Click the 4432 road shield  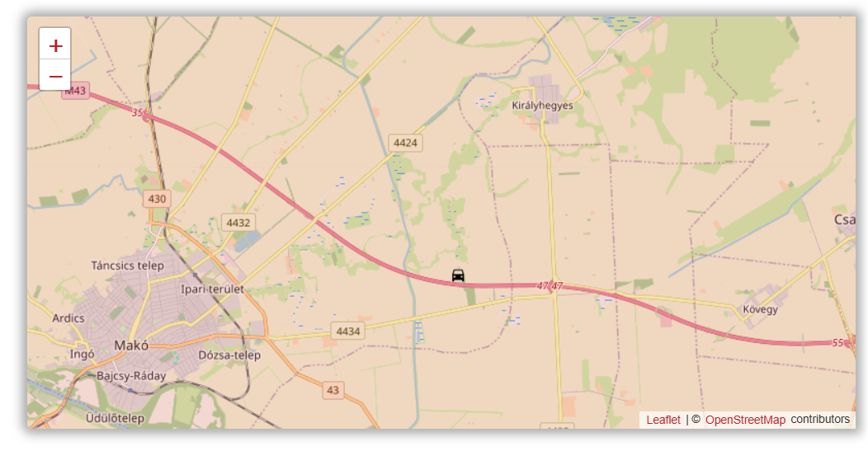(x=238, y=223)
